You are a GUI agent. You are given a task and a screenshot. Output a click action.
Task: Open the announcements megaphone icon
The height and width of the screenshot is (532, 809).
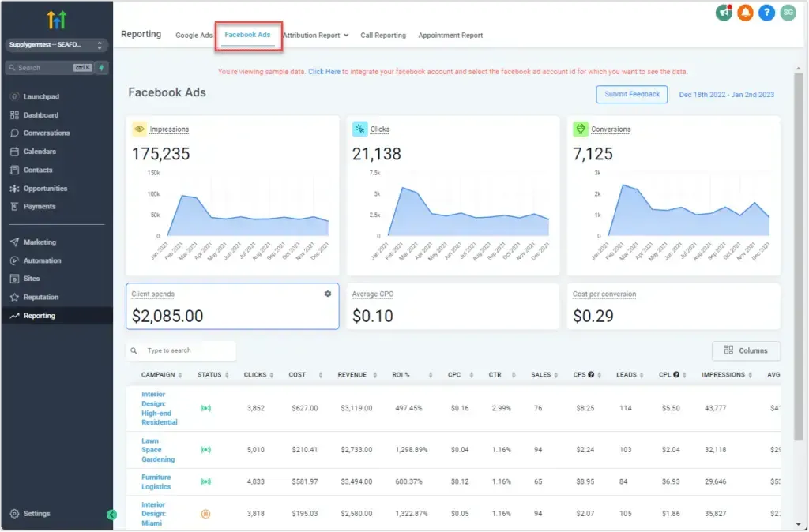coord(724,13)
